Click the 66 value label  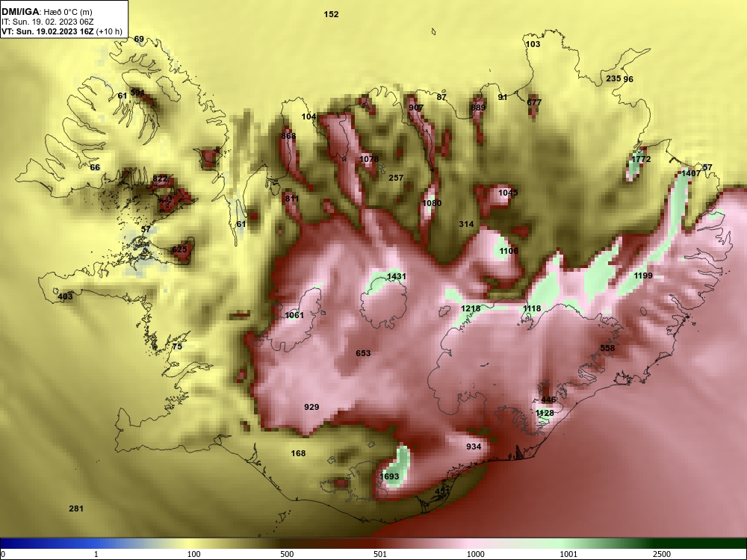point(95,167)
